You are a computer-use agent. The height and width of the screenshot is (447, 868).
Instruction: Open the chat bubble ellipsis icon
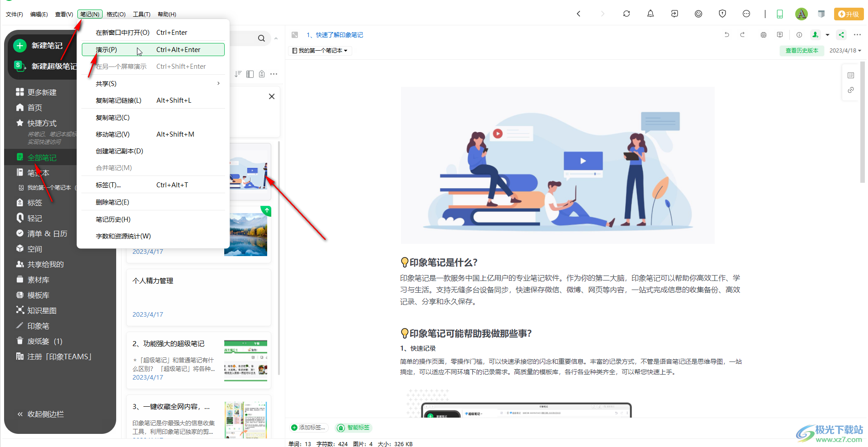pos(746,14)
